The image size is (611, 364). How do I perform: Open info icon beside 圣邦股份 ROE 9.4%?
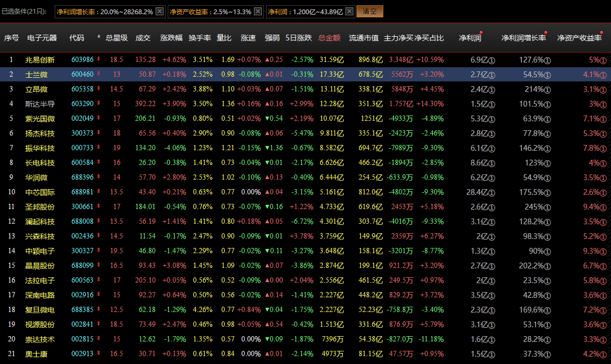tap(603, 208)
